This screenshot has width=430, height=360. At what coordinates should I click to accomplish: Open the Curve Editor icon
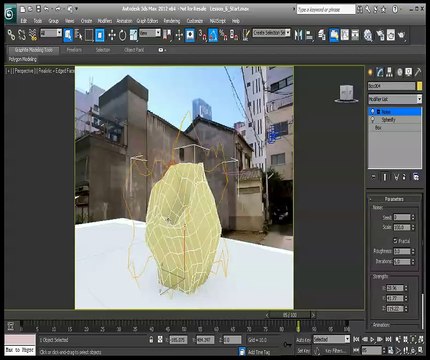pos(345,35)
